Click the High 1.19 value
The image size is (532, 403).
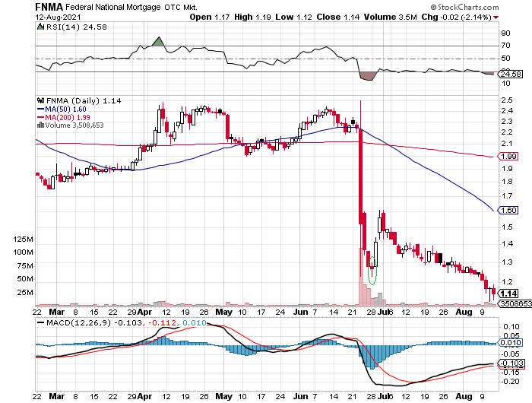(x=252, y=17)
